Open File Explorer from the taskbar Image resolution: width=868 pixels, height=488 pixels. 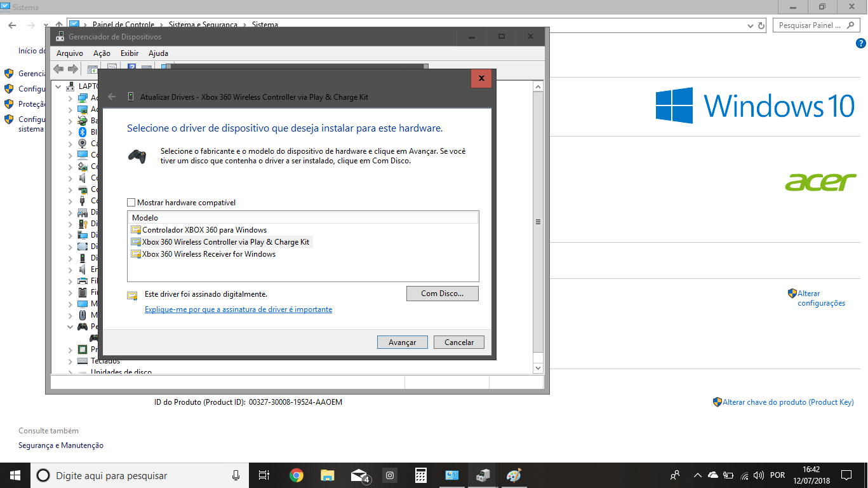(x=328, y=475)
